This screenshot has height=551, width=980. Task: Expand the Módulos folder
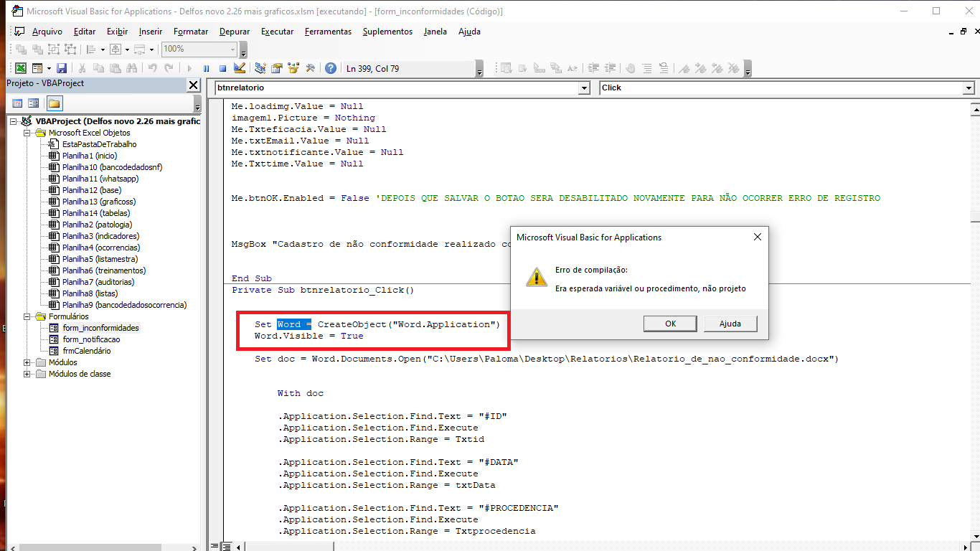(27, 362)
